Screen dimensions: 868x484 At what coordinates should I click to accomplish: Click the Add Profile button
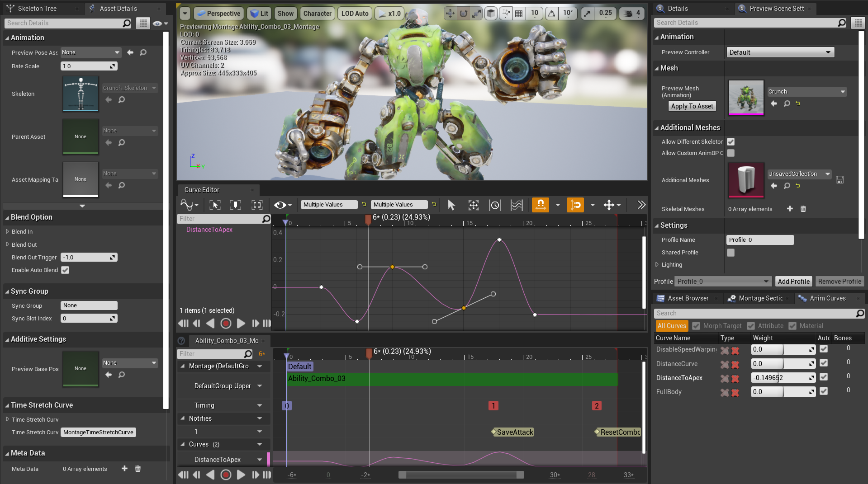(793, 282)
